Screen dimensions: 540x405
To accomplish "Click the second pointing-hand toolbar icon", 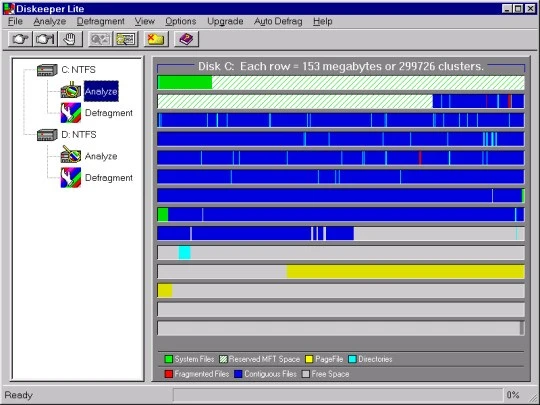I will point(45,39).
